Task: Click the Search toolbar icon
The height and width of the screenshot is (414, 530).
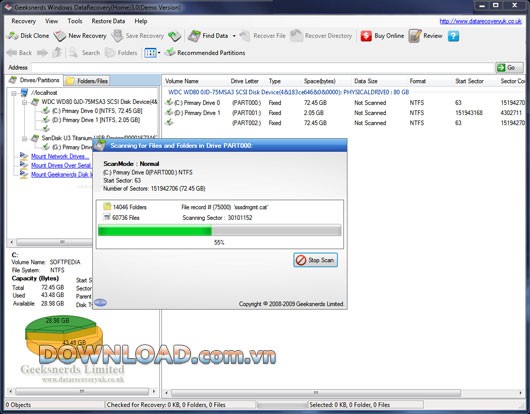Action: (x=73, y=52)
